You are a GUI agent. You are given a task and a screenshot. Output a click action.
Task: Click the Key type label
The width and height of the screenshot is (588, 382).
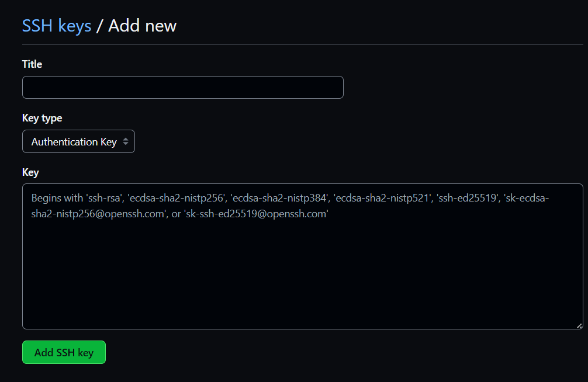click(x=42, y=118)
